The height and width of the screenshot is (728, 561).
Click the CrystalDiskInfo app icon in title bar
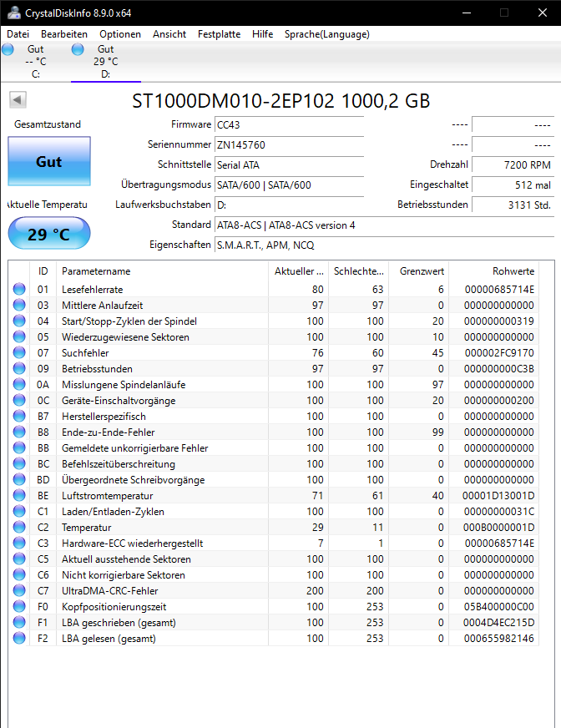click(x=14, y=13)
